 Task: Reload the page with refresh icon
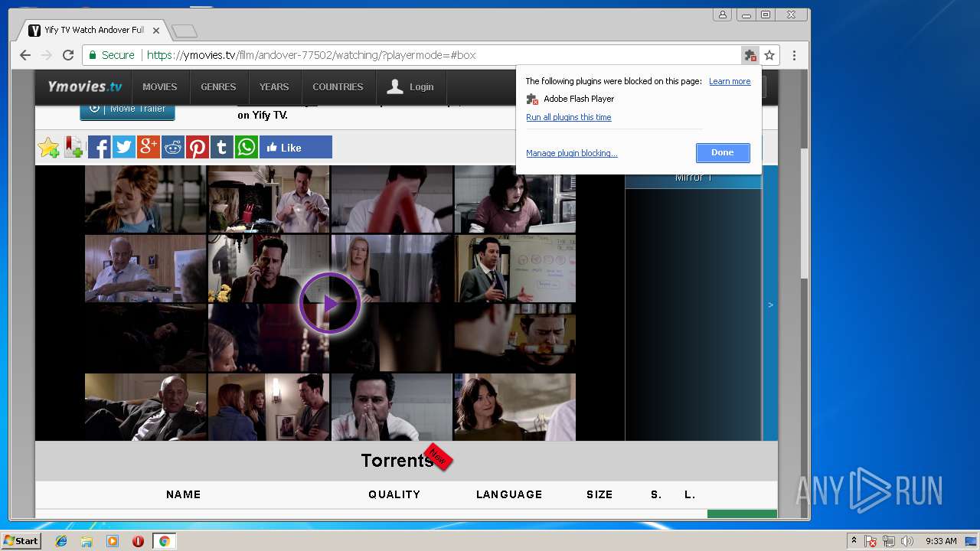(68, 55)
